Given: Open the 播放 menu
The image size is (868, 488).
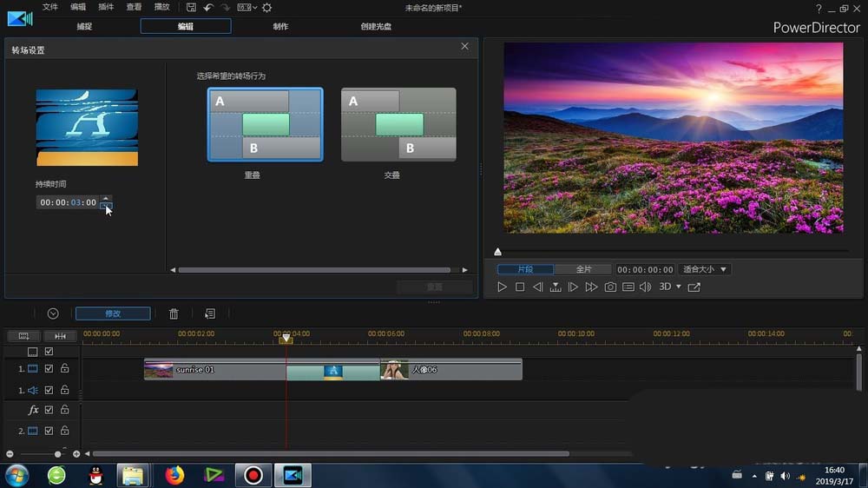Looking at the screenshot, I should pos(161,7).
